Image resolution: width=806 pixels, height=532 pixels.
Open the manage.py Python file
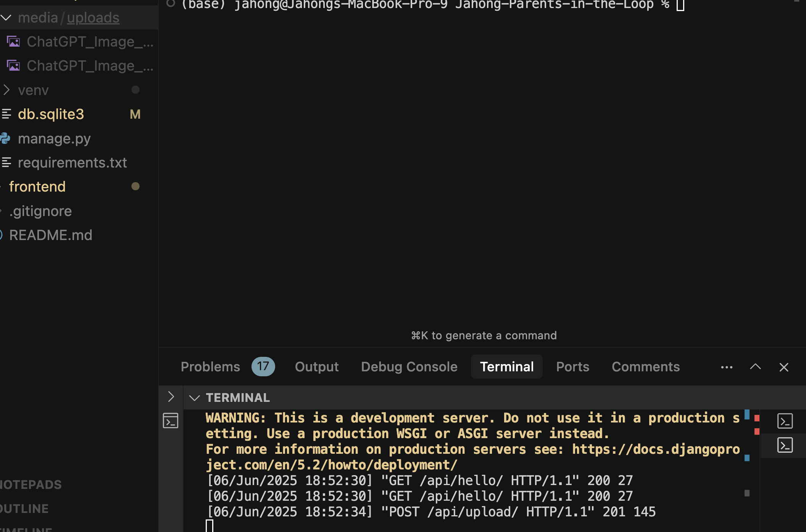coord(54,139)
